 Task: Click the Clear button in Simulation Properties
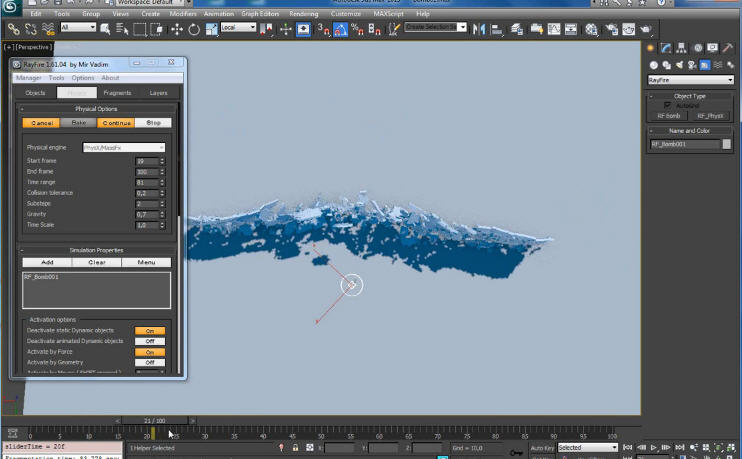(97, 262)
